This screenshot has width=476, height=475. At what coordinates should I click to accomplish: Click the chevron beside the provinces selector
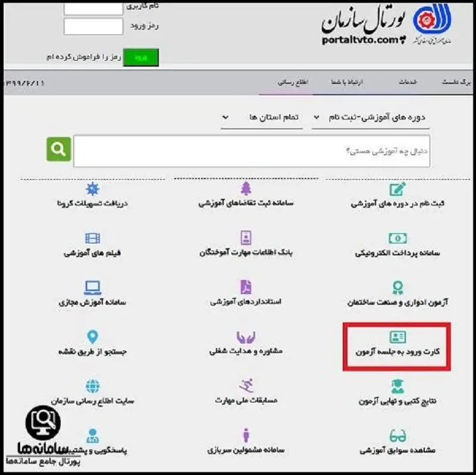pyautogui.click(x=226, y=117)
